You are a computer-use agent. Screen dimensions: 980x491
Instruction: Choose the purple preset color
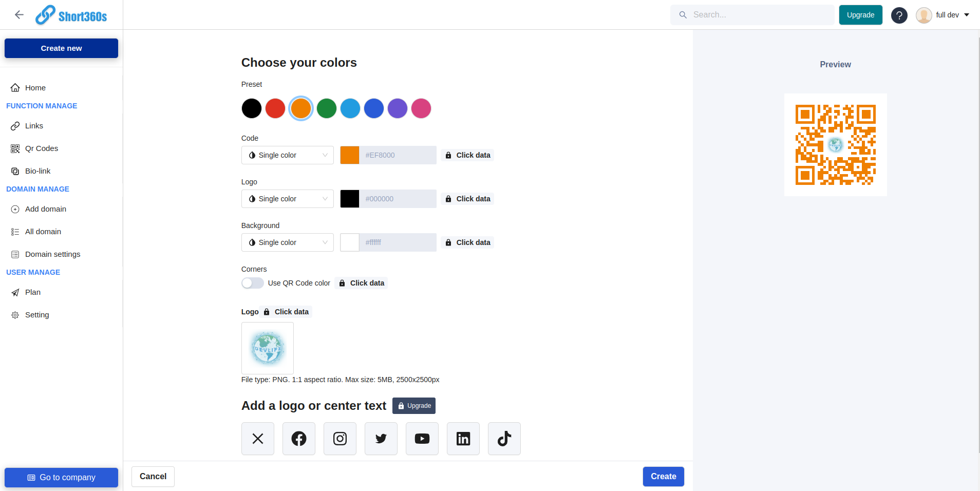click(398, 108)
